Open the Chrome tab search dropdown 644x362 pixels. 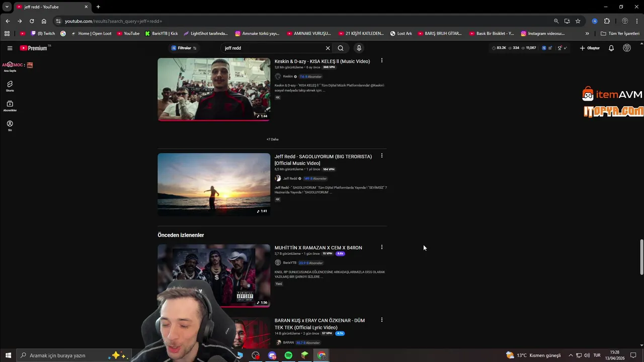[7, 7]
